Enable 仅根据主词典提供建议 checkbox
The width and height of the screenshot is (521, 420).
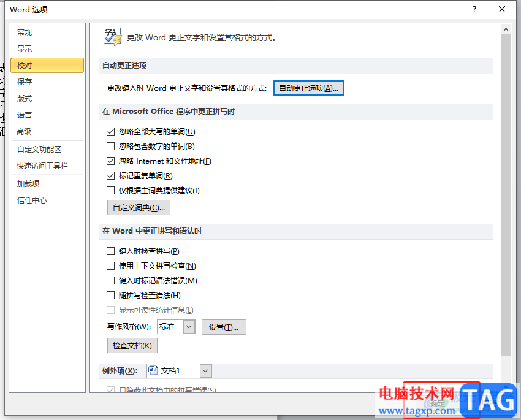tap(111, 191)
